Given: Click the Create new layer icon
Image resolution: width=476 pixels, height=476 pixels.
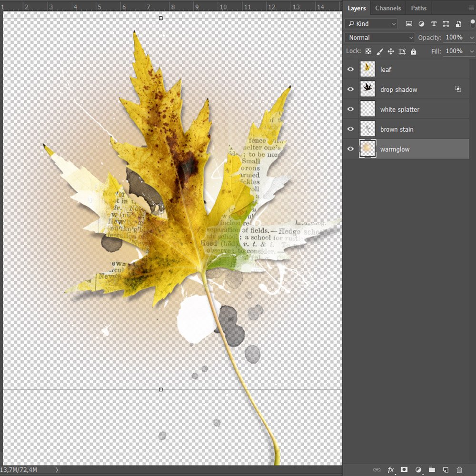Looking at the screenshot, I should tap(446, 470).
